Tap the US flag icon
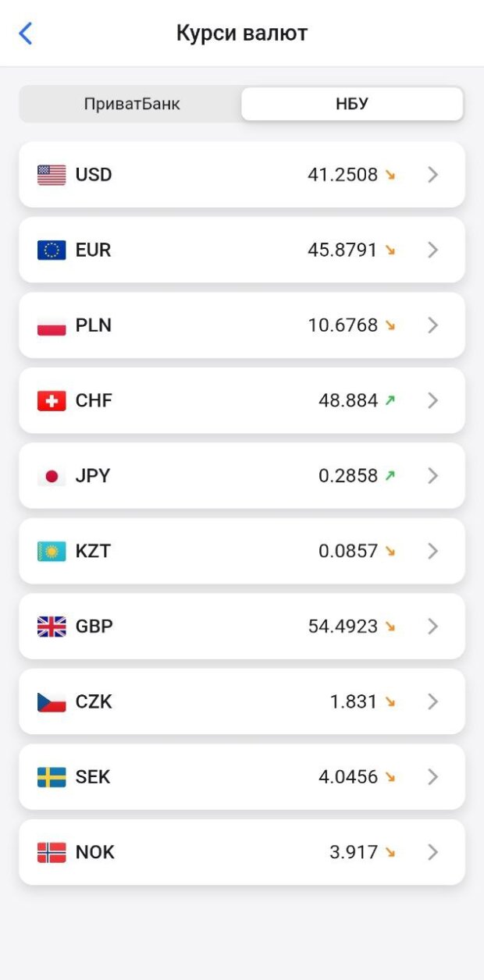The image size is (484, 980). (x=52, y=175)
